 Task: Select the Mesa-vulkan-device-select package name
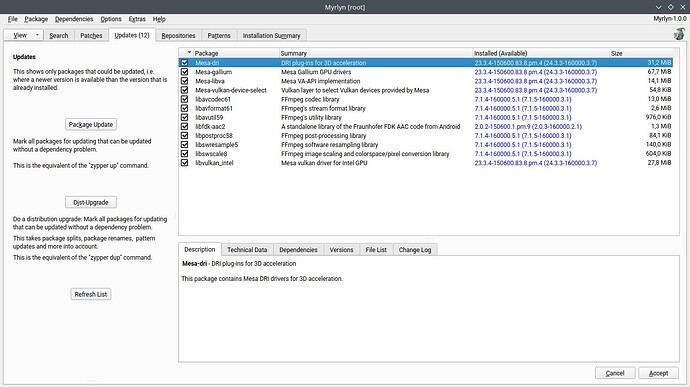(231, 90)
